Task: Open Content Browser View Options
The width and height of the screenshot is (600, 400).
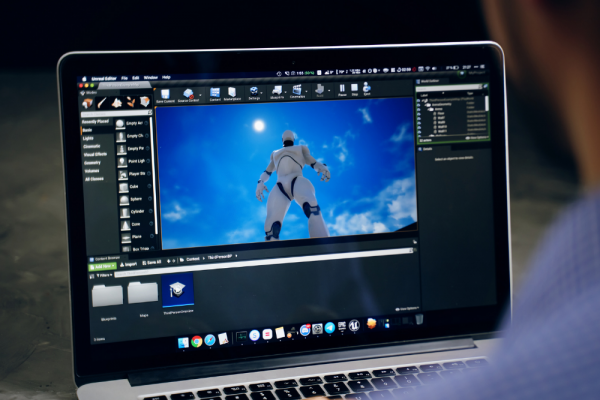Action: click(407, 309)
